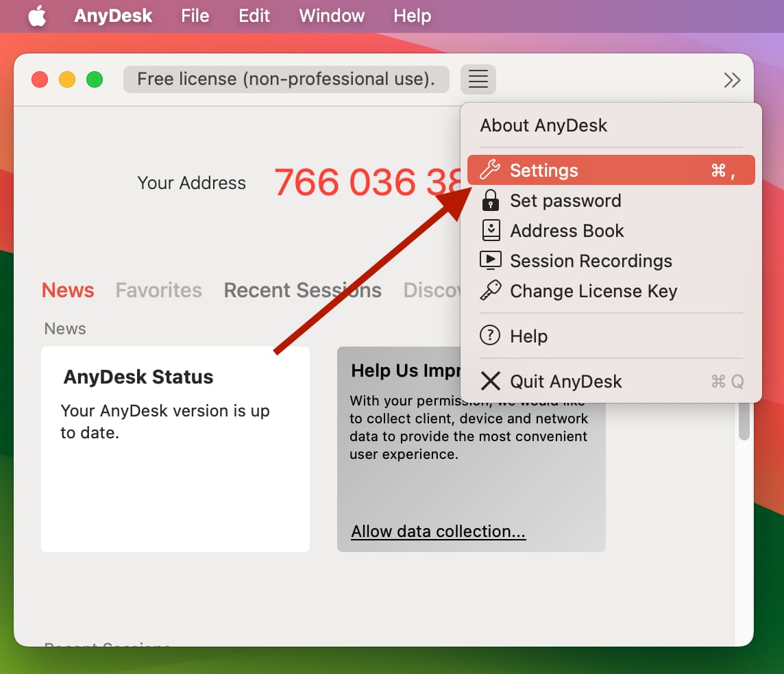
Task: Click the key icon for Change License Key
Action: coord(491,290)
